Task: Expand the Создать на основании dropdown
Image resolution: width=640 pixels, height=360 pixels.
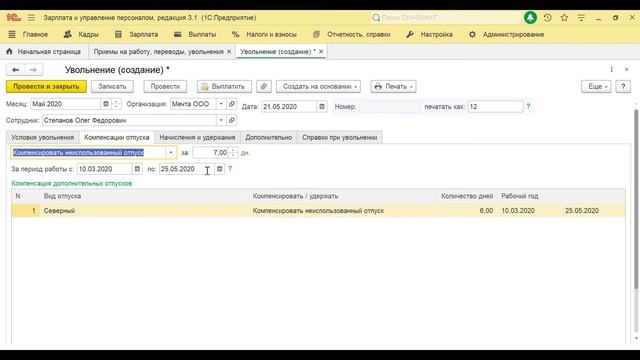Action: pos(318,87)
